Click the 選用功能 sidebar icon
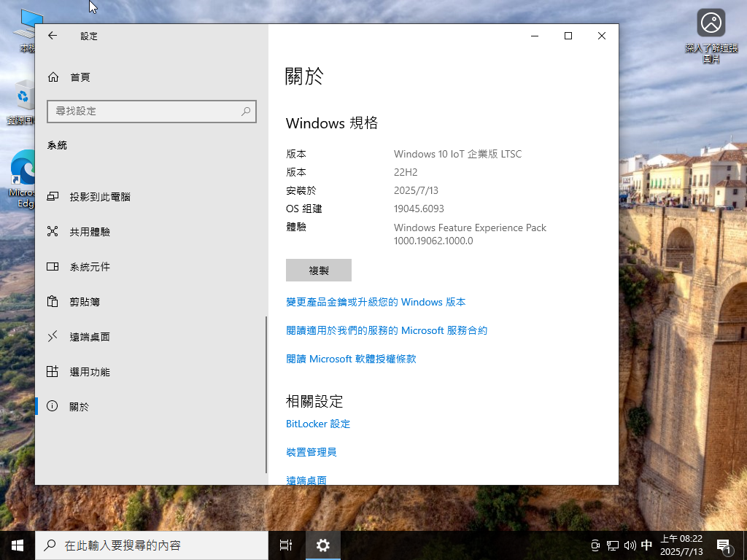This screenshot has width=747, height=560. (x=53, y=372)
